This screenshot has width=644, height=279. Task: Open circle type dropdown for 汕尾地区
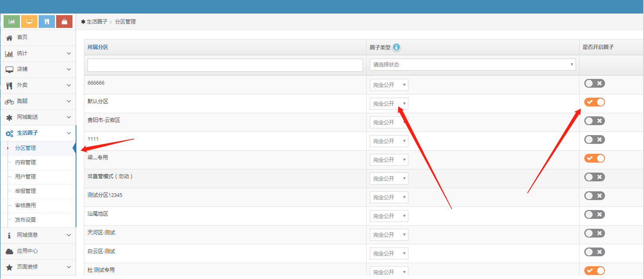click(x=388, y=216)
